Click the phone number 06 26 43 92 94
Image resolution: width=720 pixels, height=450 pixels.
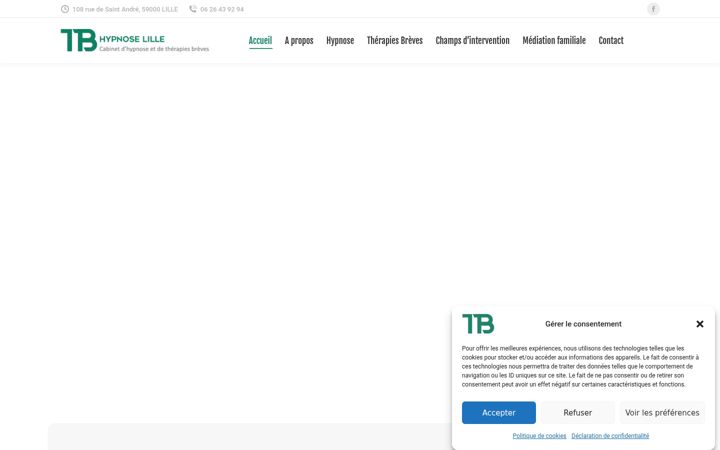222,9
